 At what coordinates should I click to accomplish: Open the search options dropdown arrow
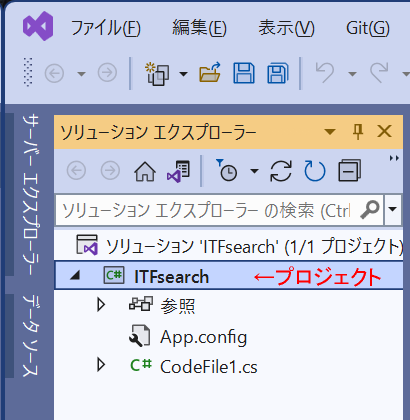(393, 209)
